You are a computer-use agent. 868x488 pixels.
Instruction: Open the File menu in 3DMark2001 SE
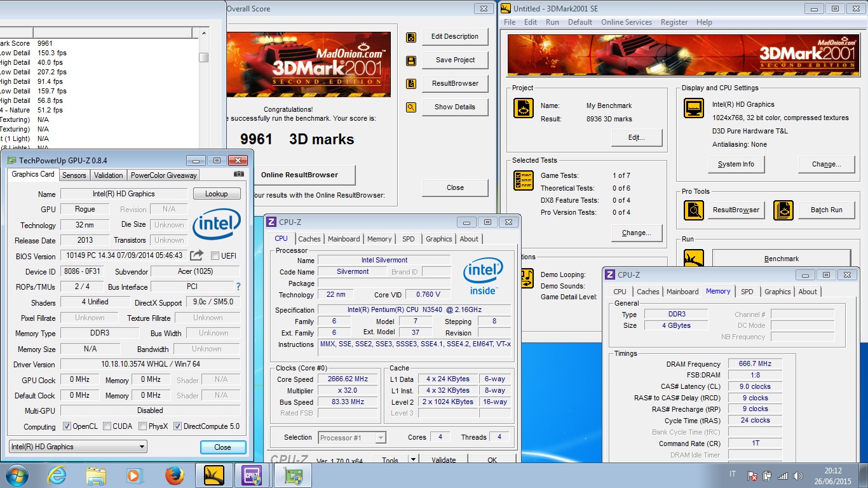tap(510, 22)
